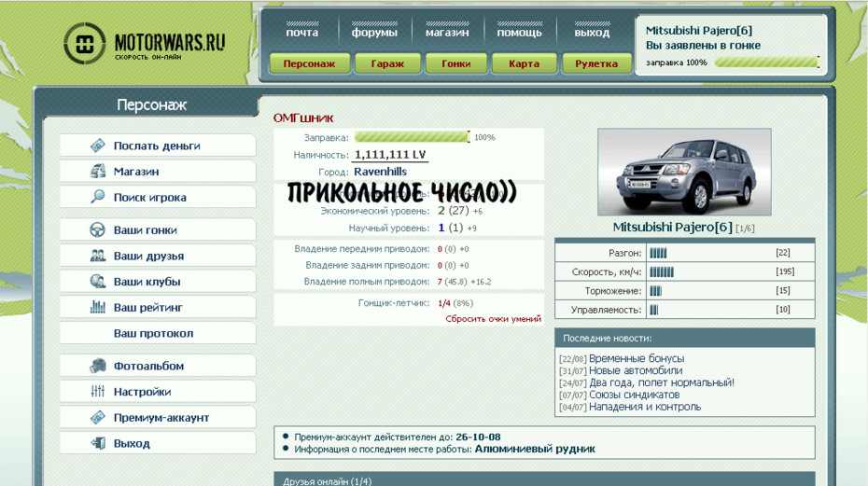Click the clubs icon beside Ваши клубы
This screenshot has width=868, height=486.
click(x=97, y=281)
